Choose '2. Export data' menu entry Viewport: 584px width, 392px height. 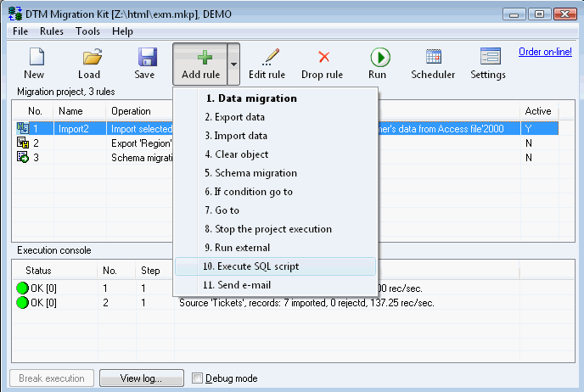pos(275,117)
